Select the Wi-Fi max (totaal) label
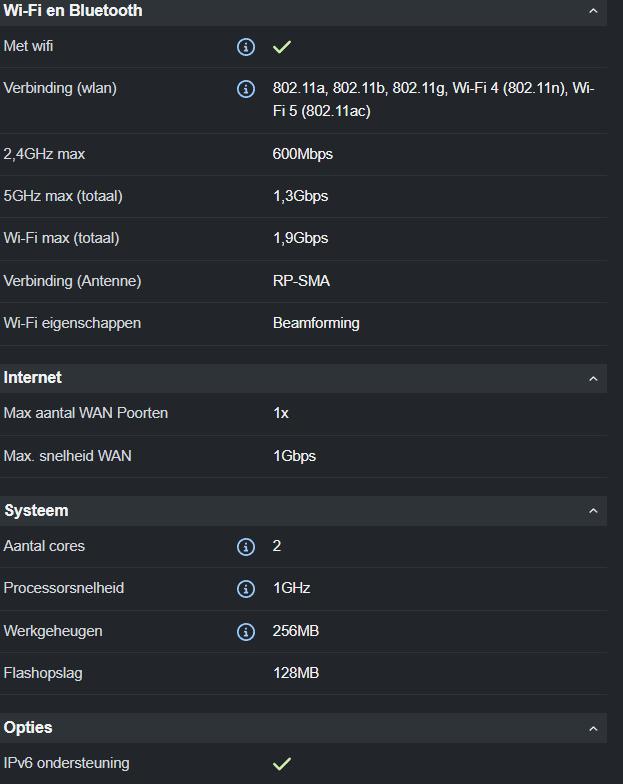The width and height of the screenshot is (623, 784). (62, 238)
